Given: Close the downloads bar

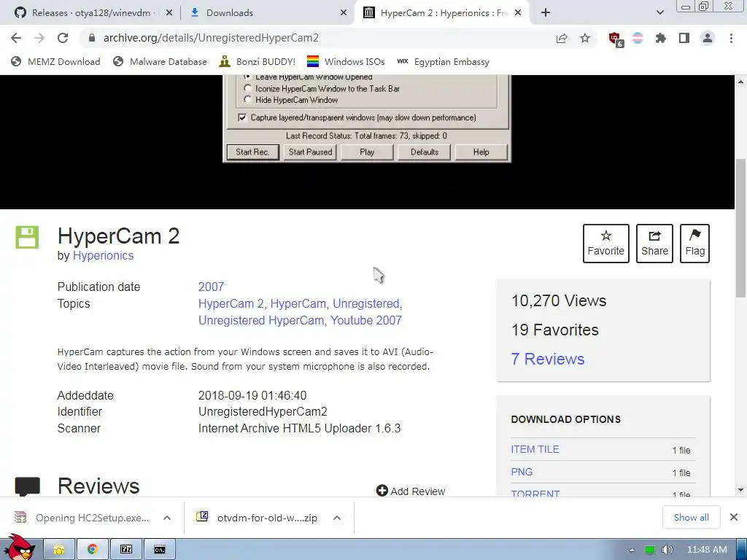Looking at the screenshot, I should [x=734, y=517].
